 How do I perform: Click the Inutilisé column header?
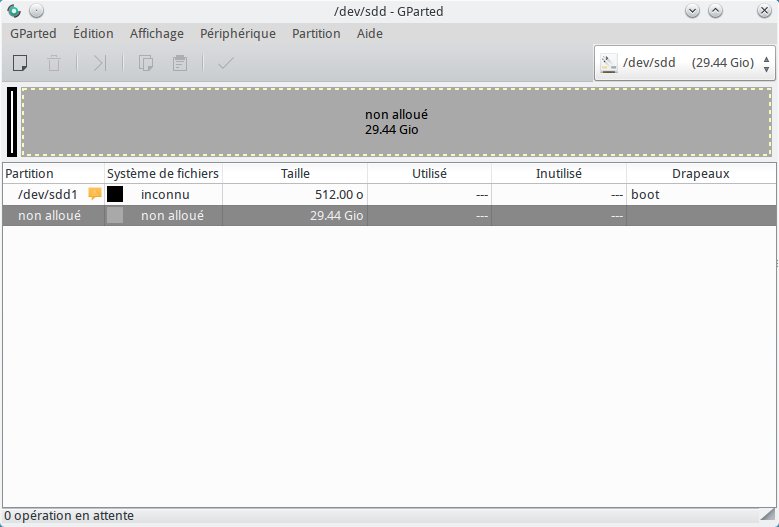(559, 173)
